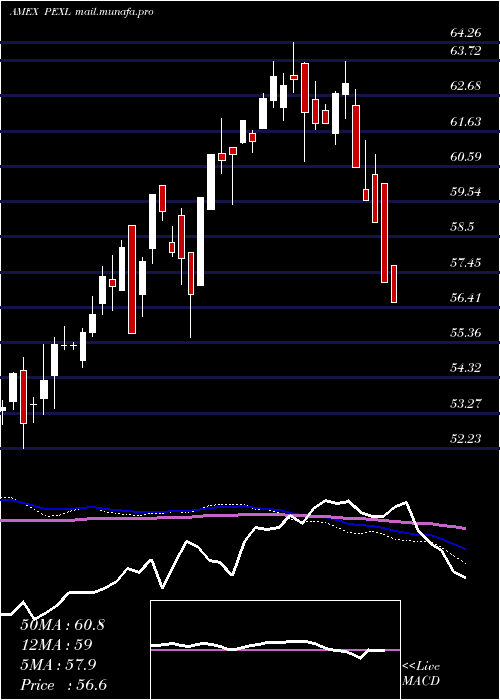Open the Live MACD inset chart
500x700 pixels.
(275, 650)
